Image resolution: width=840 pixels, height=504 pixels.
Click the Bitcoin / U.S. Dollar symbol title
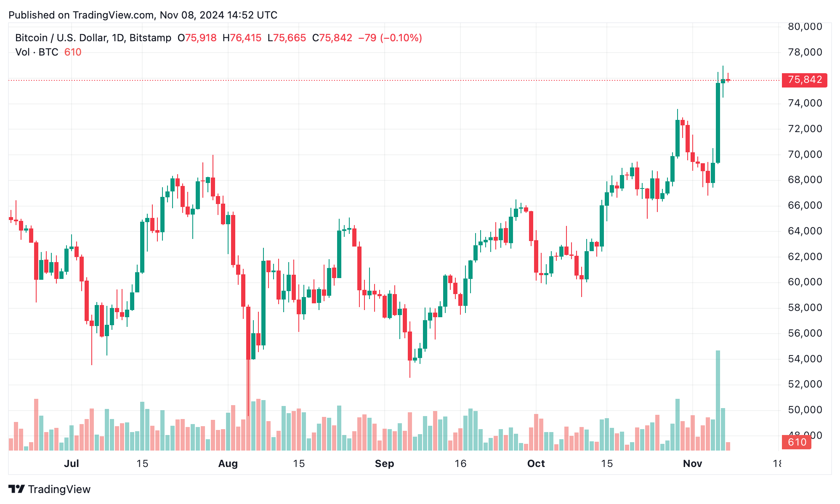93,38
